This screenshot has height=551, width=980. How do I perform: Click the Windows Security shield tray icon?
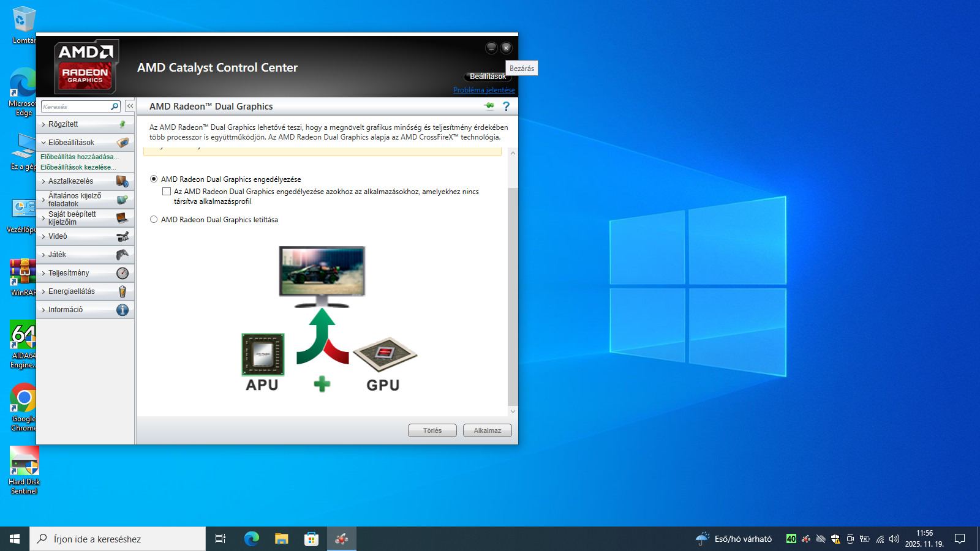(x=835, y=539)
